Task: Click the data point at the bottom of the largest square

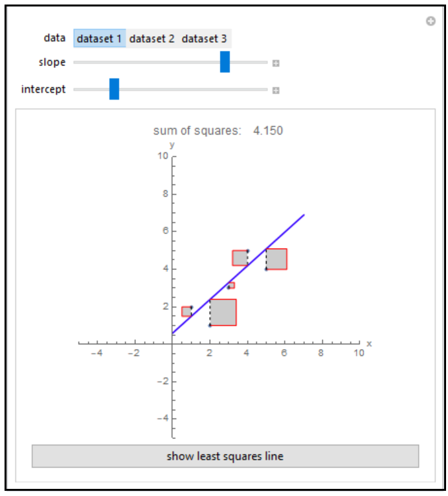Action: (210, 325)
